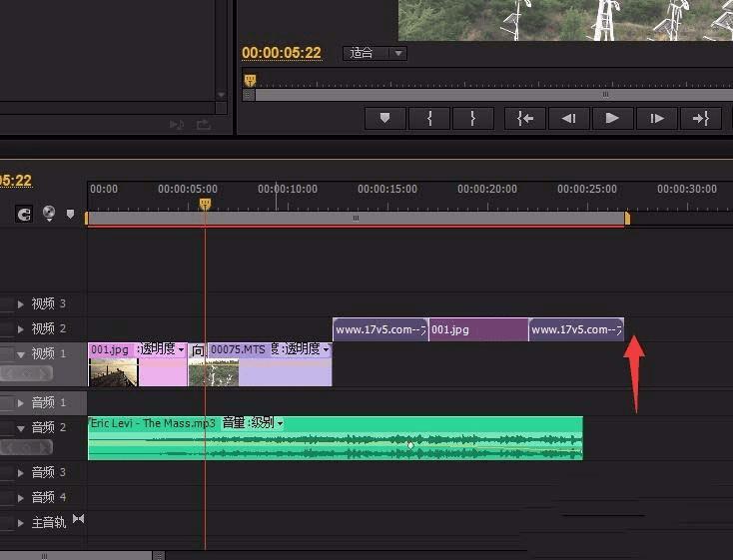Select the 向 transition between the 视频 1 clips
Viewport: 733px width, 560px height.
(198, 350)
